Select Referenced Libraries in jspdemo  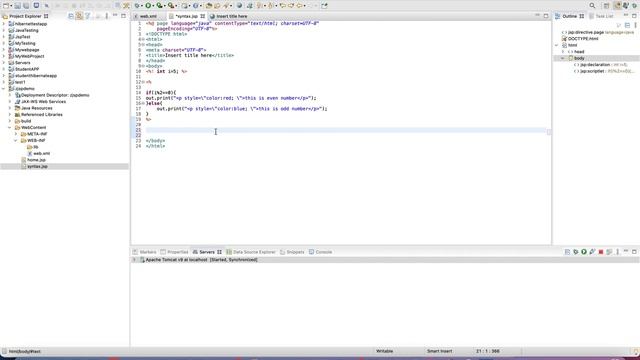42,115
